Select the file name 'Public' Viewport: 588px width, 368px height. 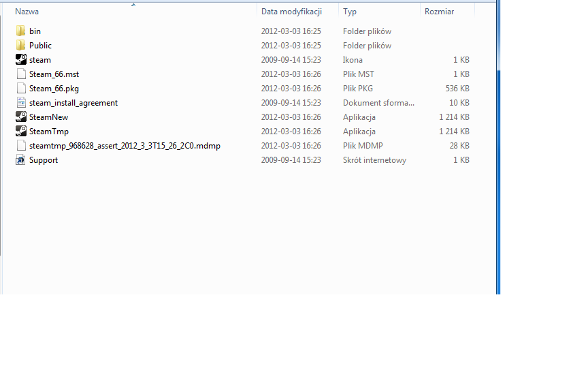40,46
